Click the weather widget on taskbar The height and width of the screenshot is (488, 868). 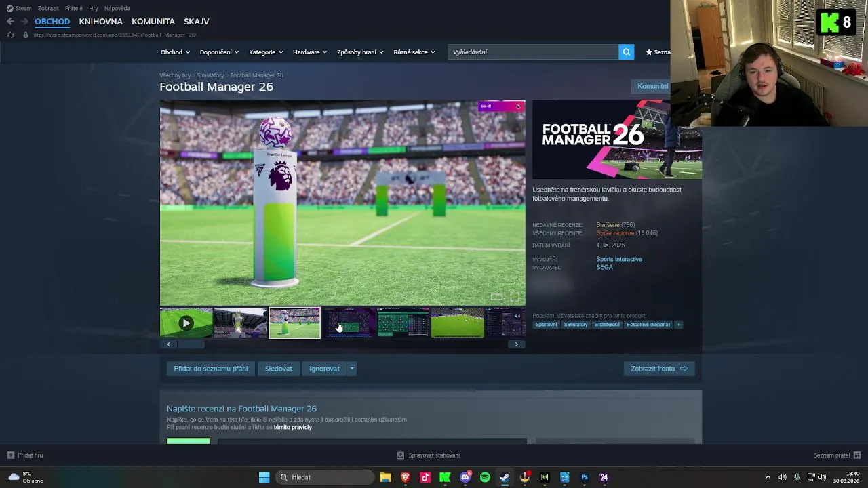coord(26,477)
